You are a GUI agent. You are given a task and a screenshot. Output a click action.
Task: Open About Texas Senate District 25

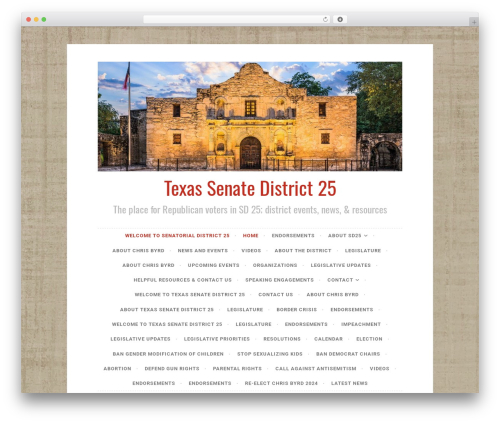click(x=167, y=309)
